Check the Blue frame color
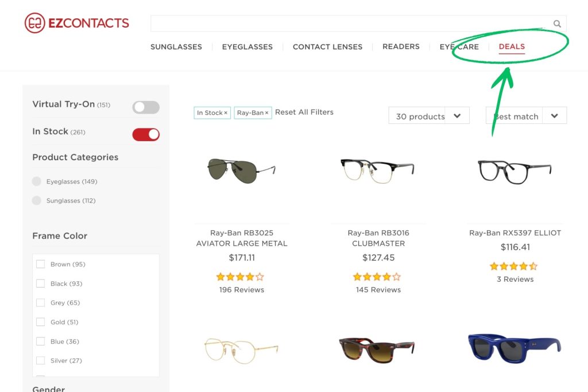The width and height of the screenshot is (588, 392). [x=41, y=341]
